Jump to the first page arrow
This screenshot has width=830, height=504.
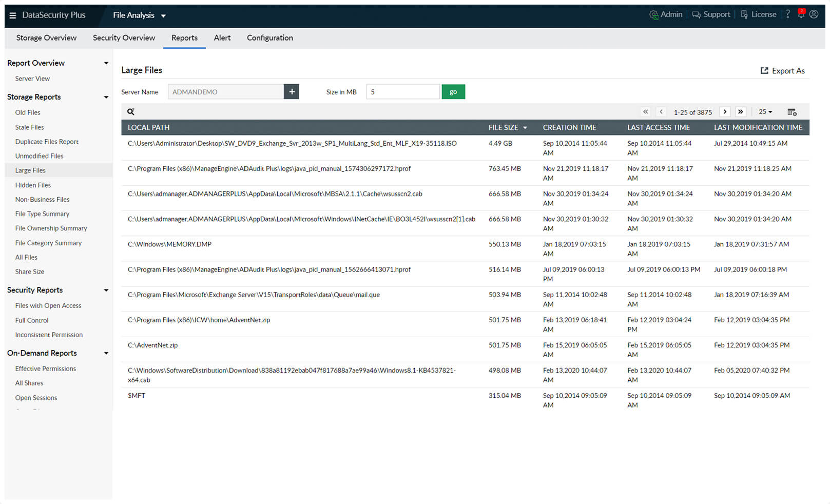click(x=646, y=112)
